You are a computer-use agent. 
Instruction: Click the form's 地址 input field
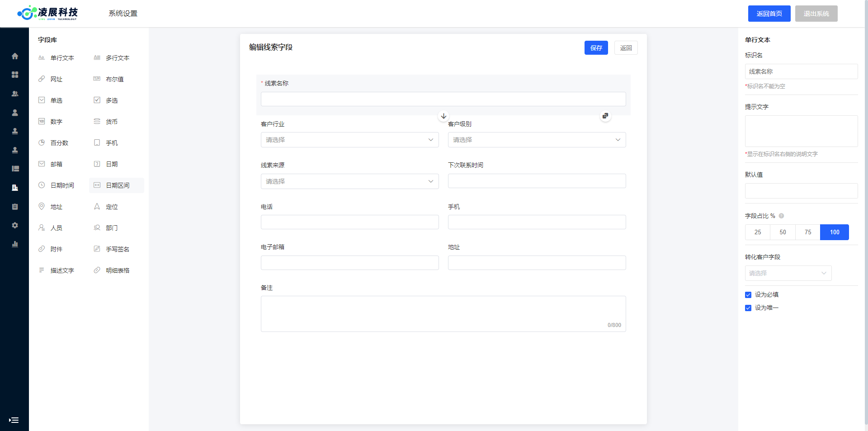click(x=537, y=263)
